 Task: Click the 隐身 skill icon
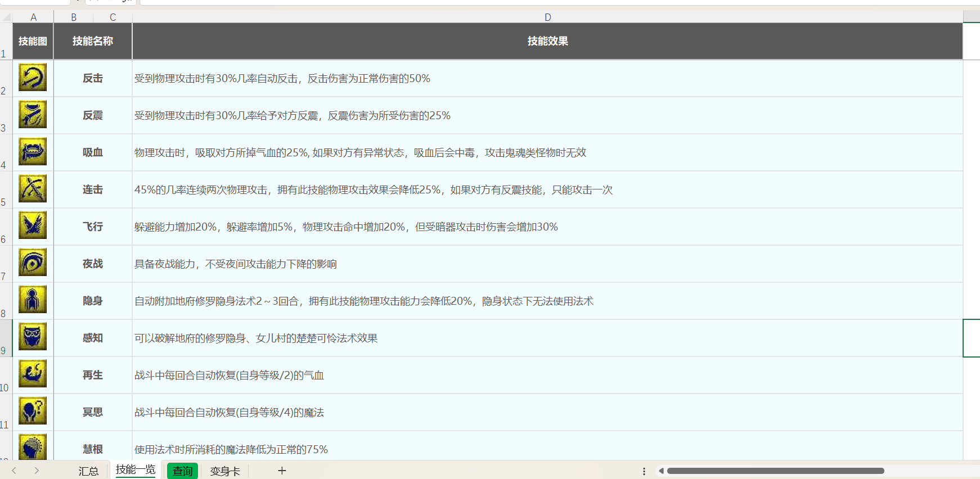coord(33,300)
